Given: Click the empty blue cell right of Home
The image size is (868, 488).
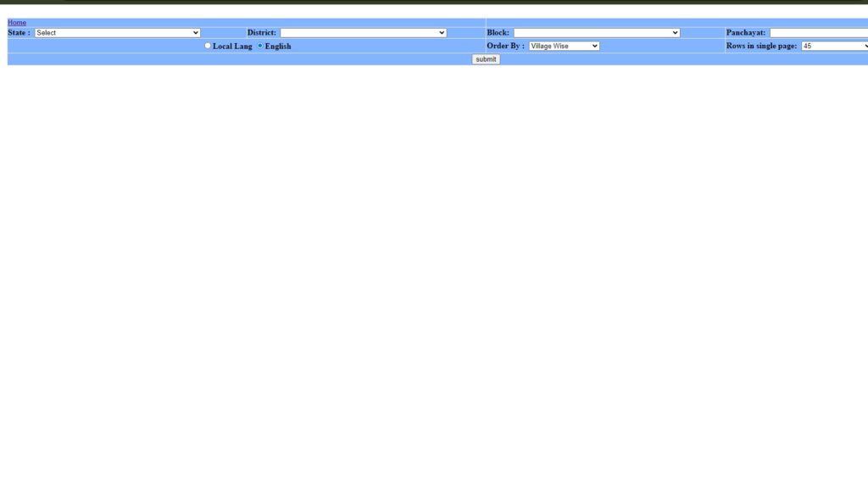Looking at the screenshot, I should 678,22.
